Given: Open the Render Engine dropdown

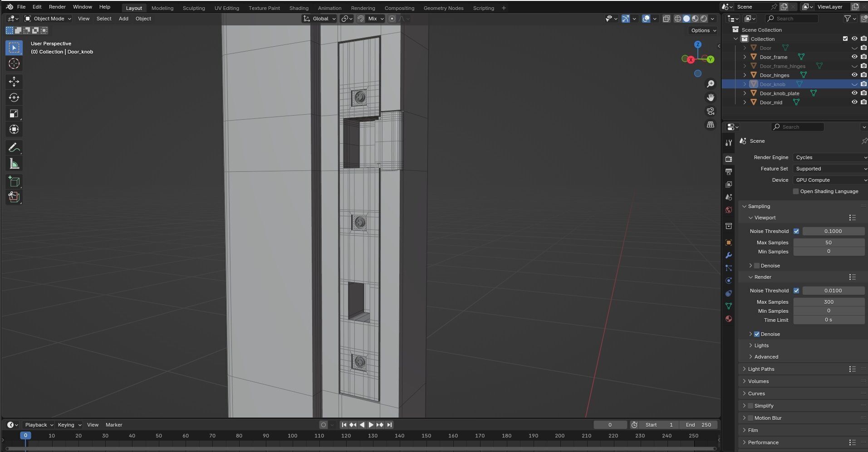Looking at the screenshot, I should pyautogui.click(x=830, y=157).
